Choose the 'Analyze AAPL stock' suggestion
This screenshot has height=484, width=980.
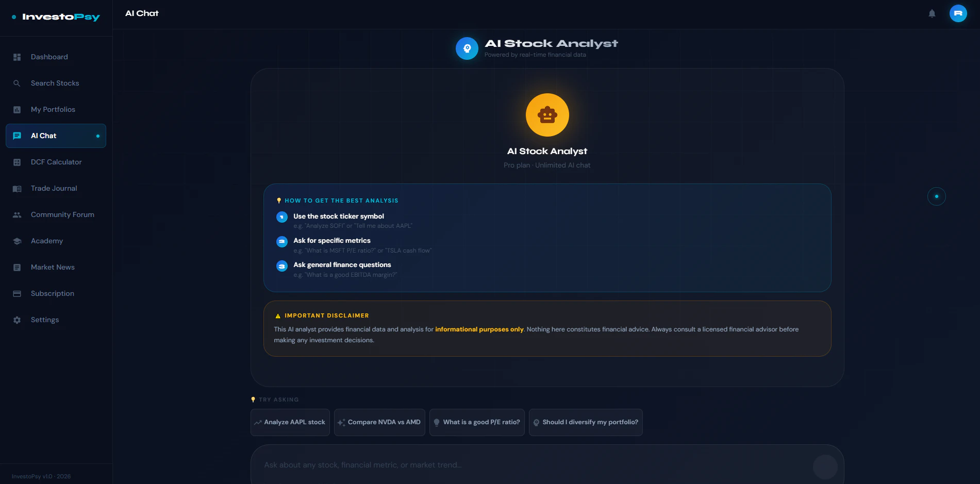pos(290,423)
